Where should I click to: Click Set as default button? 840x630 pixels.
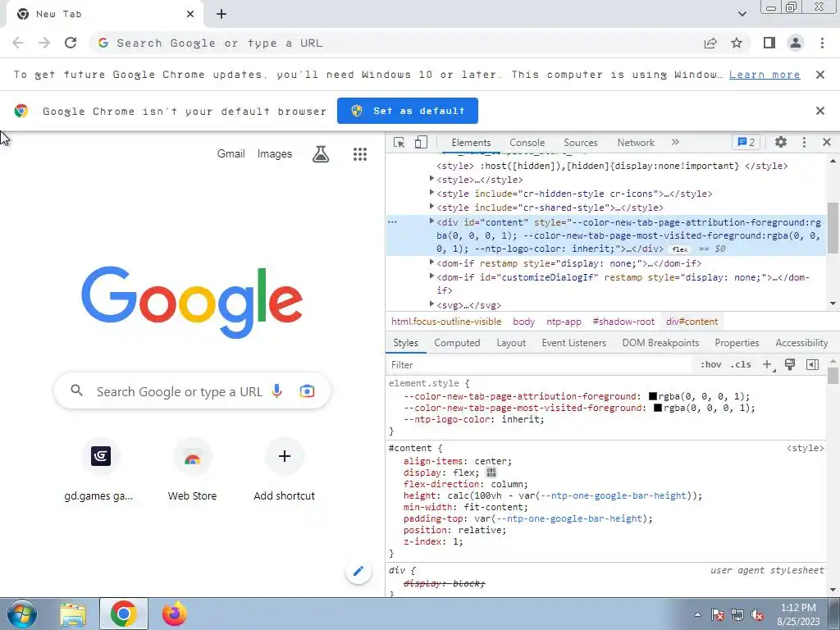click(408, 111)
